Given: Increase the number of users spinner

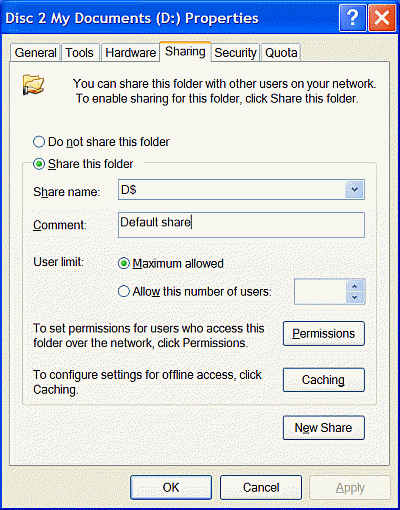Looking at the screenshot, I should coord(355,286).
